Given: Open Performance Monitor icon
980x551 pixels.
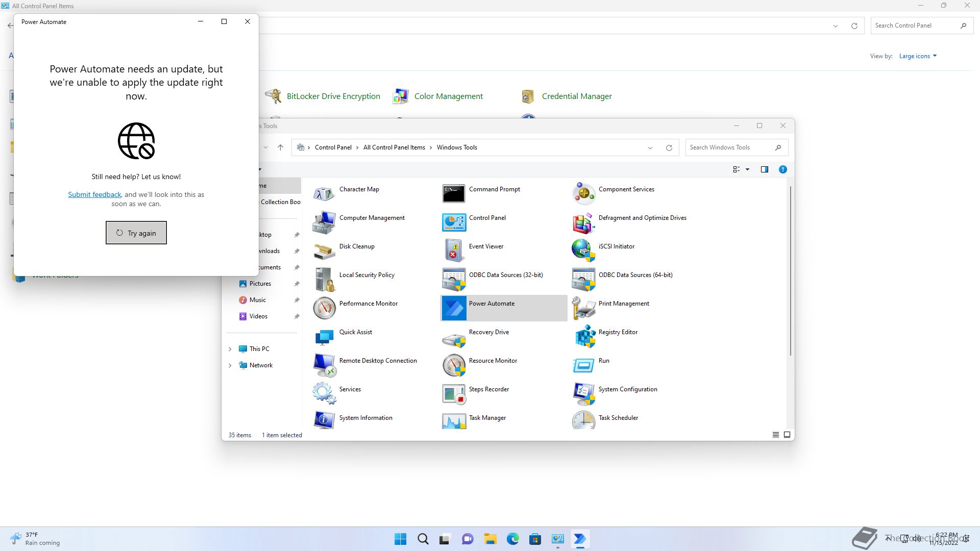Looking at the screenshot, I should [324, 308].
